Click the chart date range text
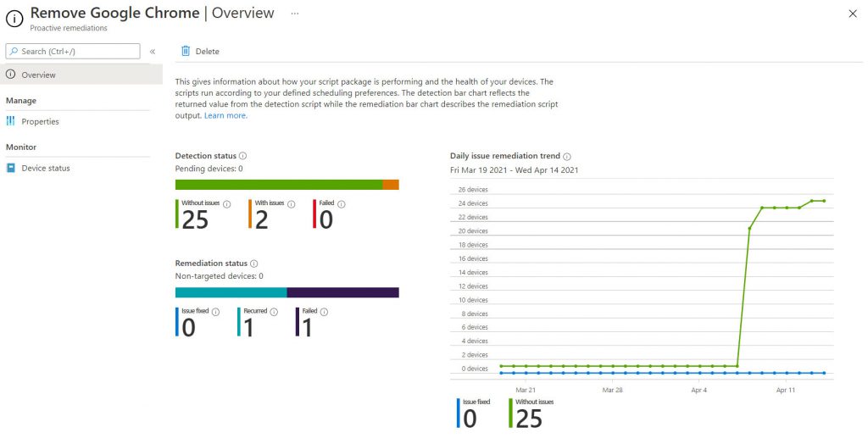Viewport: 868px width, 444px height. click(515, 170)
